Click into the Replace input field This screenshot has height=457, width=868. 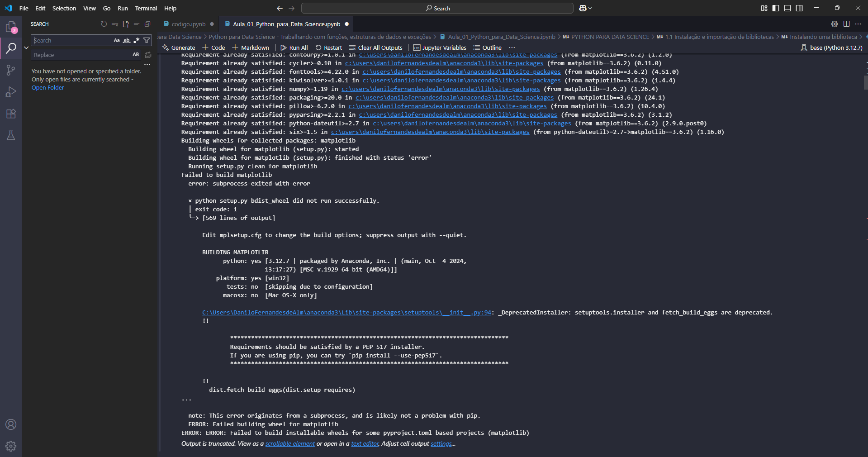click(x=81, y=55)
